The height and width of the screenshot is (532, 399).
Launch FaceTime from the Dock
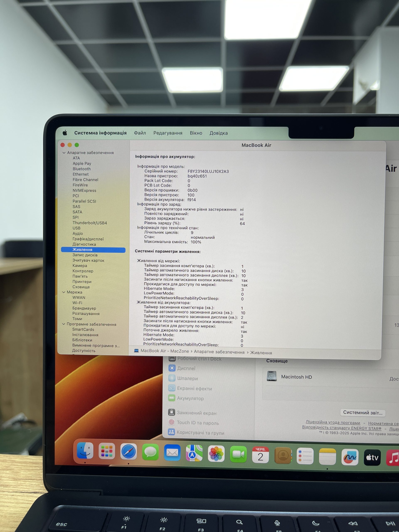(238, 454)
